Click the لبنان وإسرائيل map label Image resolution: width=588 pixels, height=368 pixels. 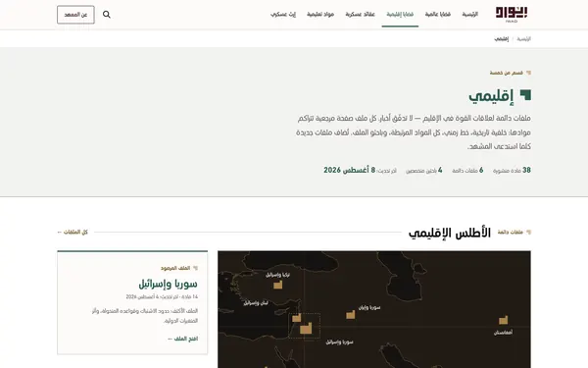[x=256, y=303]
